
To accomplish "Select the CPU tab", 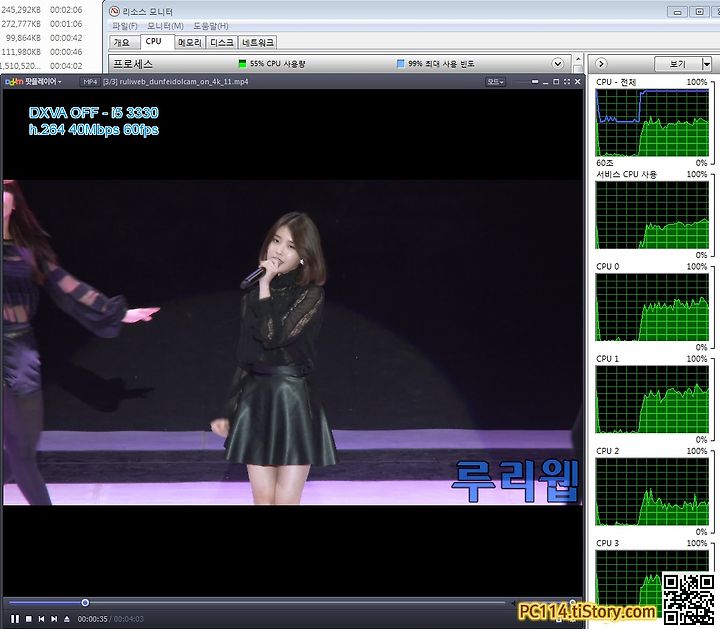I will 157,41.
